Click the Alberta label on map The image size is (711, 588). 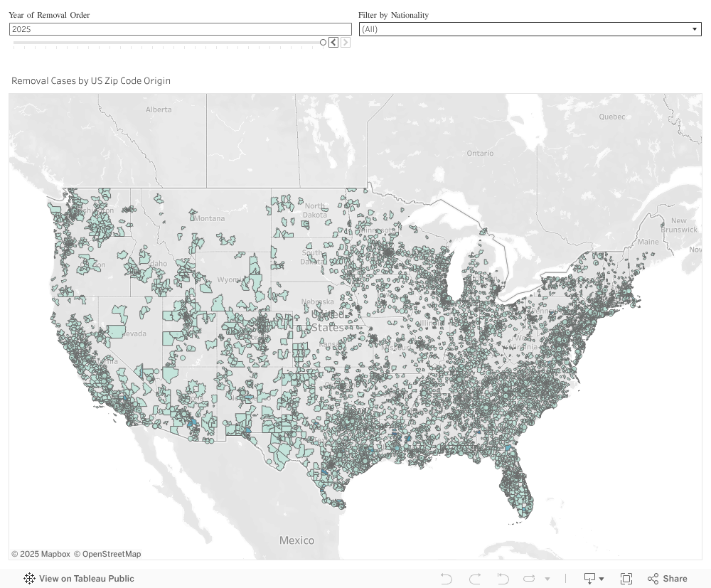[159, 109]
